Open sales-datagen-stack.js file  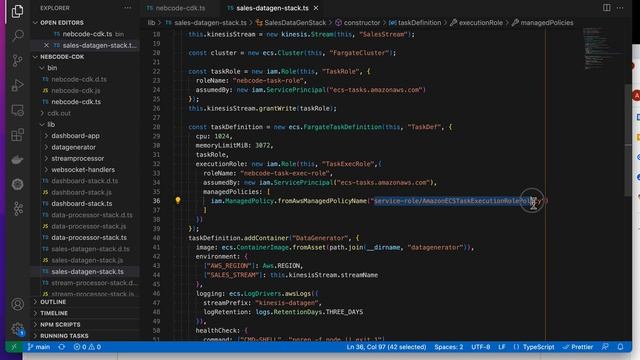[87, 260]
